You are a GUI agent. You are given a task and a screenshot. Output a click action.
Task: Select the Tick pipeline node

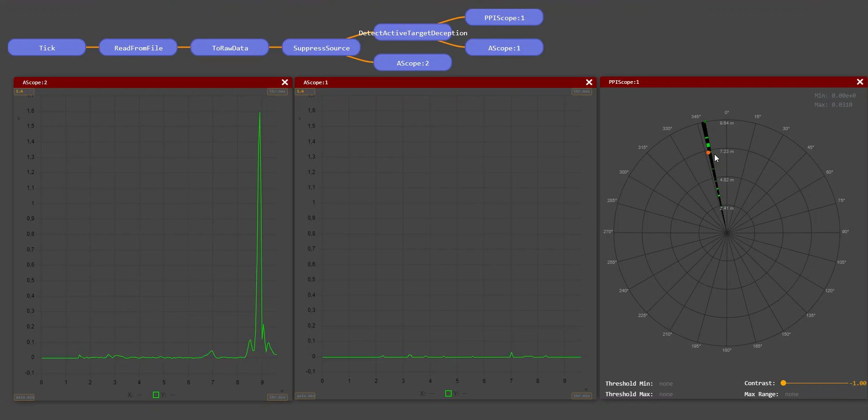point(47,48)
